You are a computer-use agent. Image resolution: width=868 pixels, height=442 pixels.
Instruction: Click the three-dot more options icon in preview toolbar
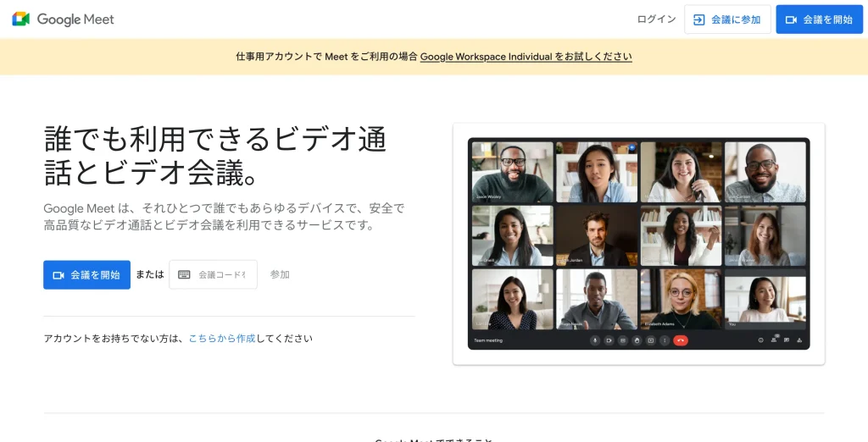(665, 340)
